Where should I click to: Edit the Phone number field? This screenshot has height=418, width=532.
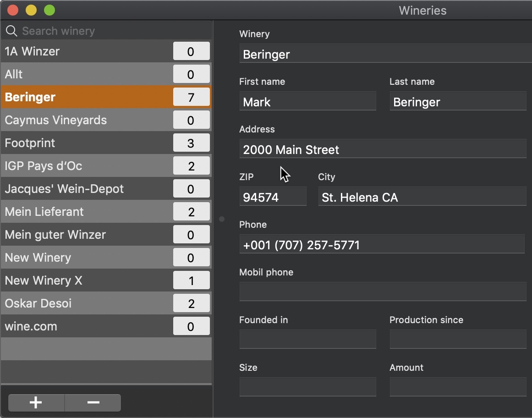click(382, 244)
